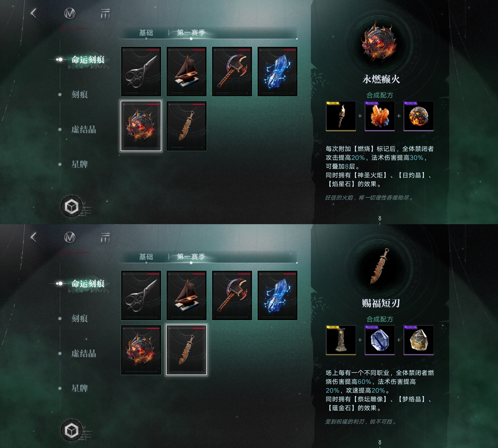The width and height of the screenshot is (498, 448).
Task: Select the holy torch ingredient in 永燃癫火 recipe
Action: tap(341, 116)
